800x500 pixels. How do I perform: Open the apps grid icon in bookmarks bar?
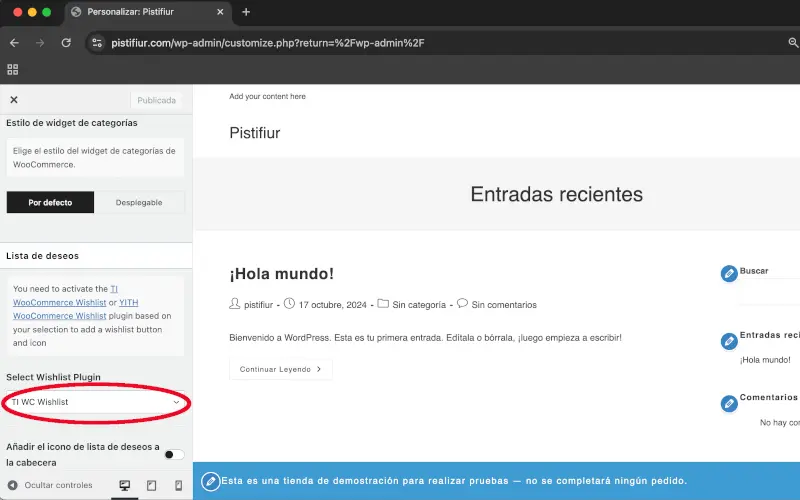pyautogui.click(x=13, y=69)
